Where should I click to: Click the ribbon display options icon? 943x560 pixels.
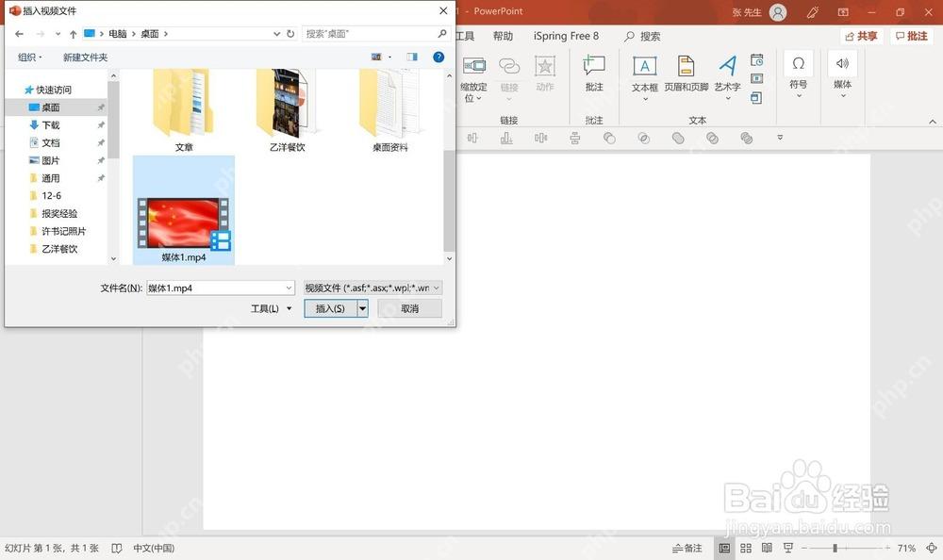[843, 12]
